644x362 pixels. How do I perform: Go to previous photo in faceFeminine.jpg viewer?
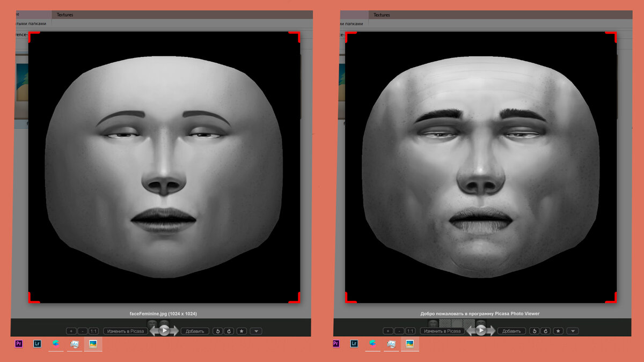coord(155,331)
